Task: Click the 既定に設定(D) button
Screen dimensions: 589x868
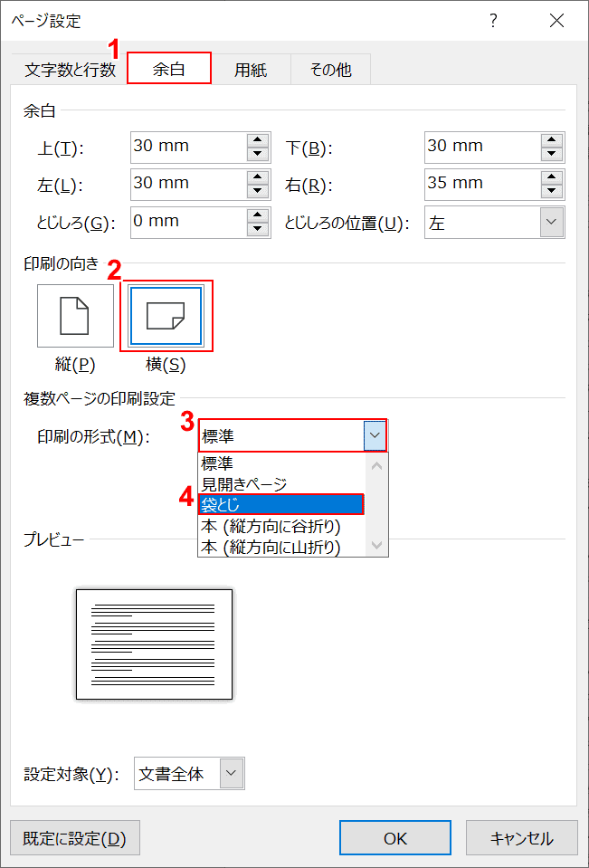Action: 75,839
